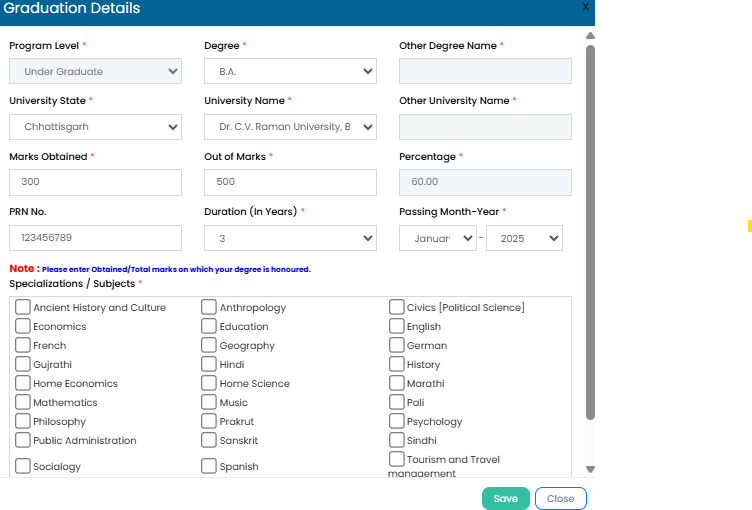The height and width of the screenshot is (510, 752).
Task: Select the Public Administration checkbox
Action: 23,440
